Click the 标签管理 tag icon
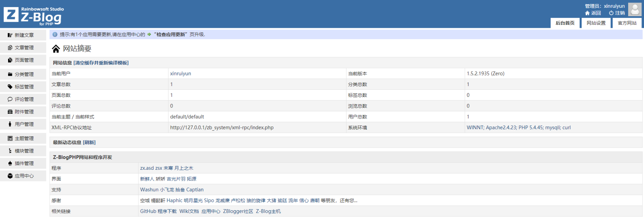 tap(10, 87)
